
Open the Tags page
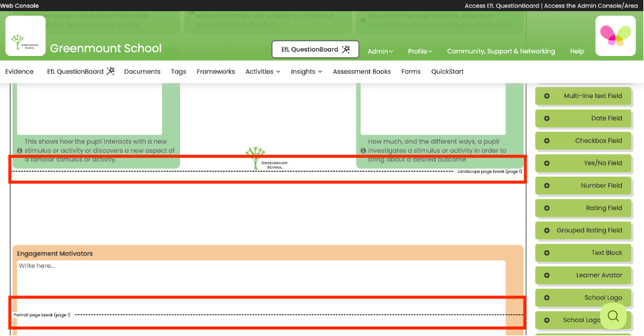pyautogui.click(x=178, y=71)
